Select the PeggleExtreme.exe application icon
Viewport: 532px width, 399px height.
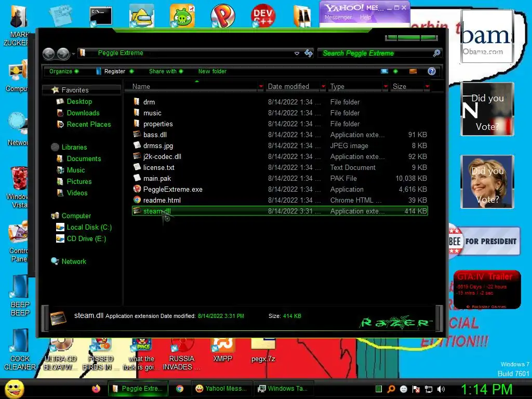tap(137, 189)
